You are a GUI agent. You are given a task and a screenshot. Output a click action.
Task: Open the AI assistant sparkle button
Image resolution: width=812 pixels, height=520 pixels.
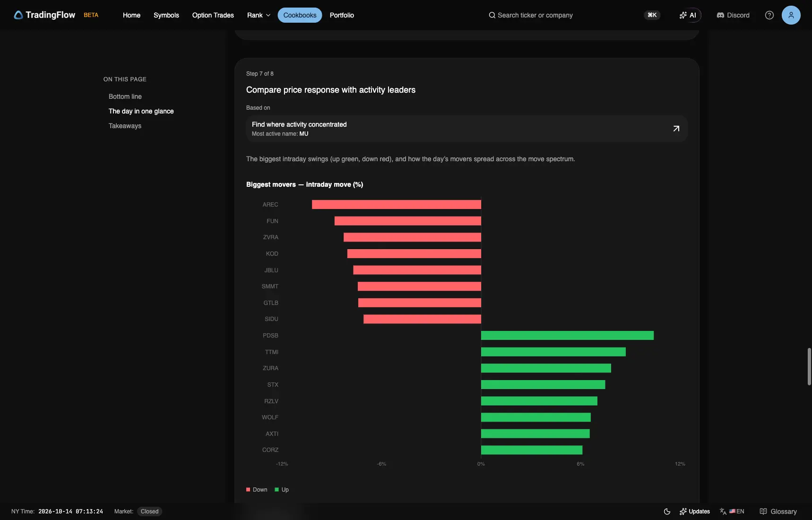point(688,15)
